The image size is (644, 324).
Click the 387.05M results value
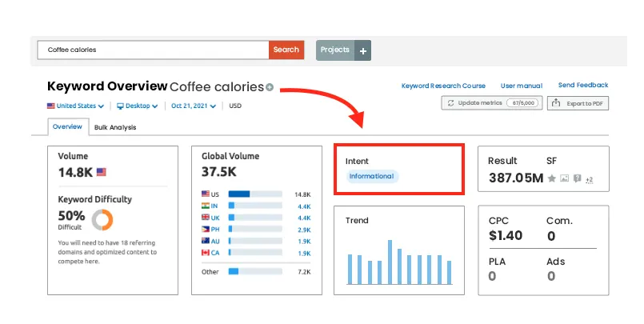[516, 178]
